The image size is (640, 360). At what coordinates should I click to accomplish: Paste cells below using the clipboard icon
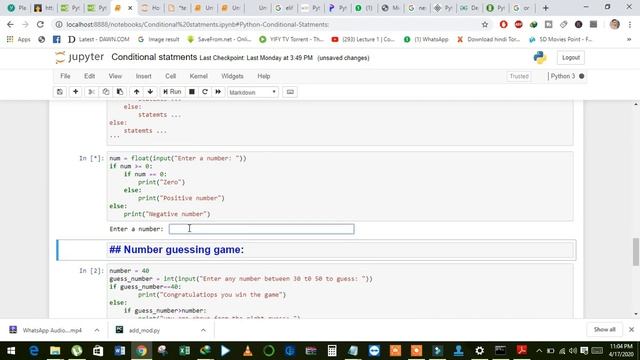click(120, 92)
